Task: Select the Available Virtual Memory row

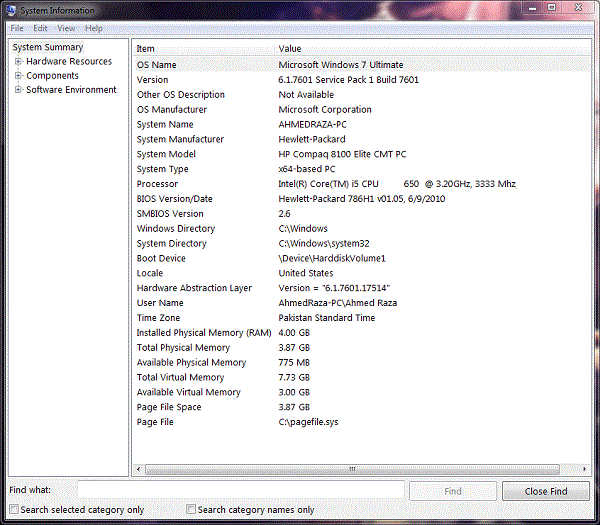Action: (362, 392)
